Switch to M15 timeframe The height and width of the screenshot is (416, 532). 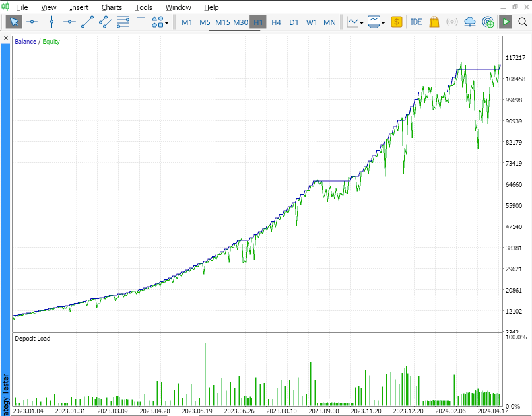[x=223, y=22]
